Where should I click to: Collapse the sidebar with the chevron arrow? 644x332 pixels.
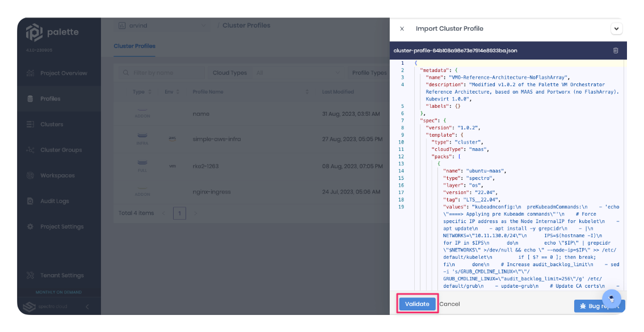pos(87,306)
